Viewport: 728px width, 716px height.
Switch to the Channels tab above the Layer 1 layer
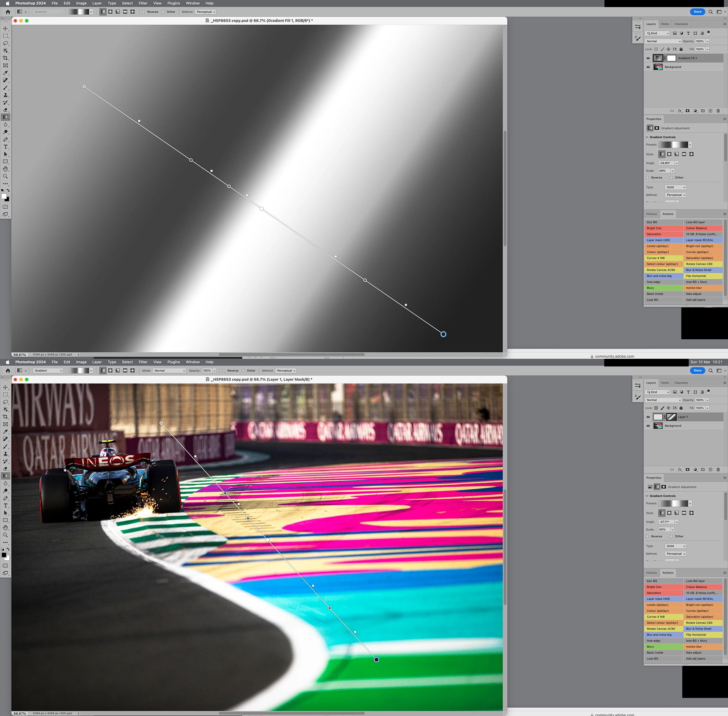click(681, 383)
